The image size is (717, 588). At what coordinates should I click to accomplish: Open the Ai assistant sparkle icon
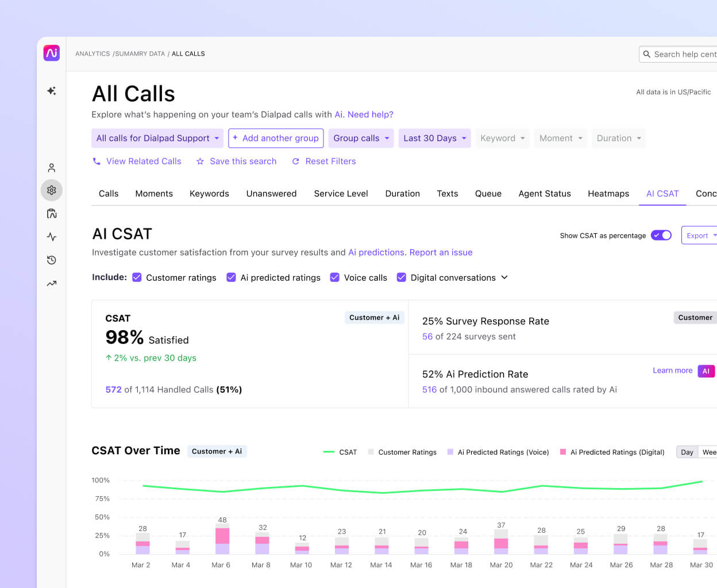click(51, 91)
